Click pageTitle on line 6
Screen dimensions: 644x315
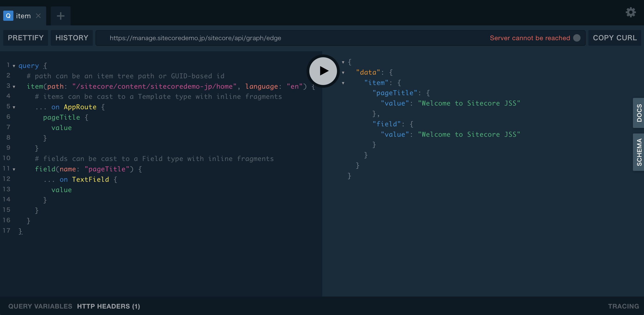point(61,117)
